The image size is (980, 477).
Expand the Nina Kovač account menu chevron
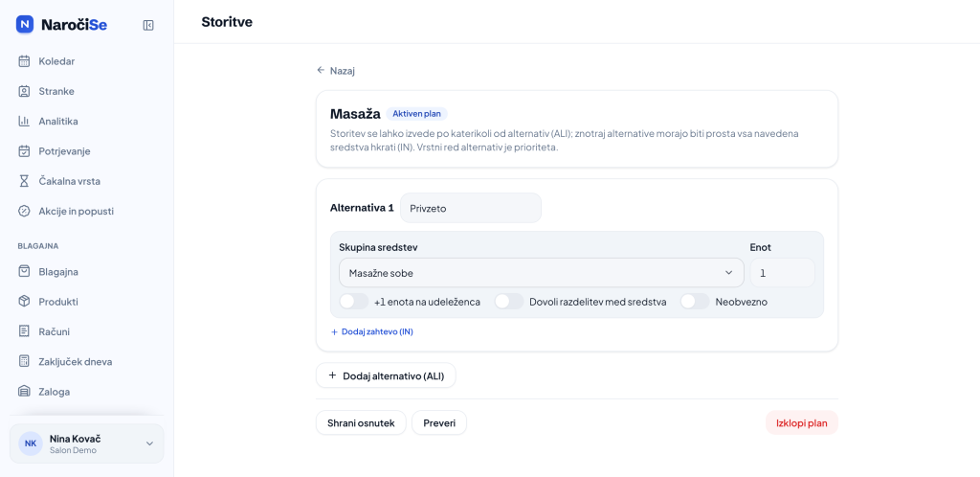pyautogui.click(x=149, y=443)
